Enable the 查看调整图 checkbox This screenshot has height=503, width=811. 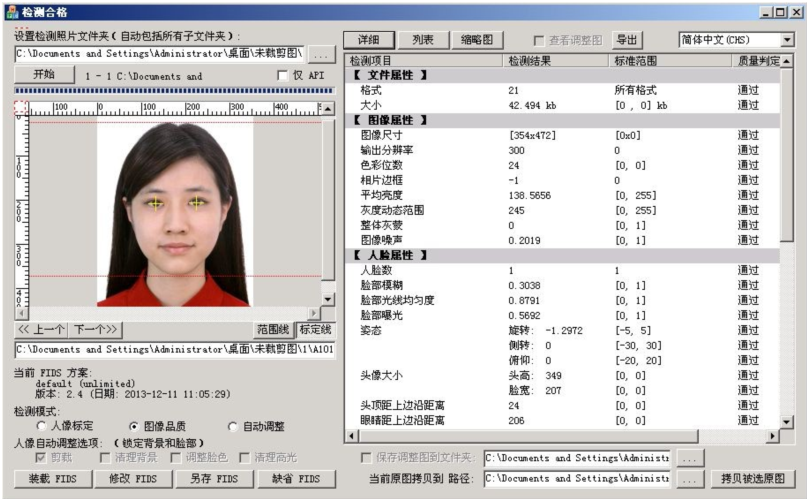(x=539, y=40)
